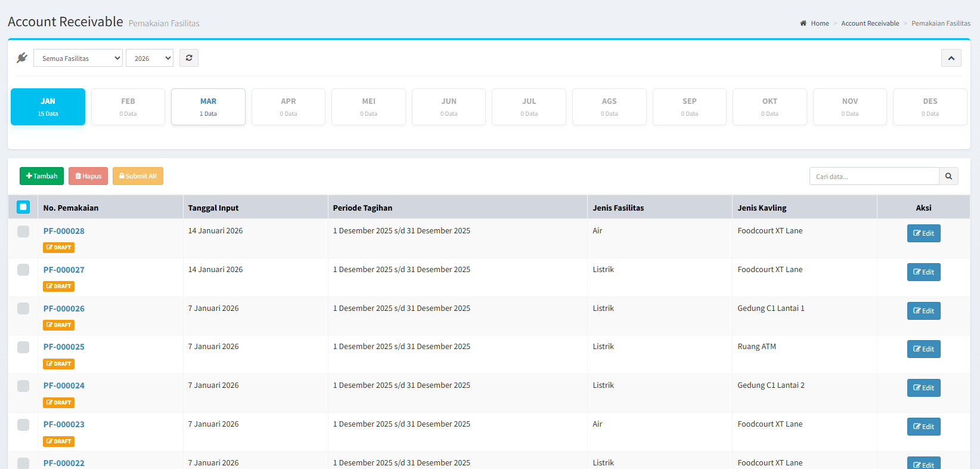Toggle the select-all checkbox in table header
Image resolution: width=980 pixels, height=469 pixels.
(x=23, y=207)
